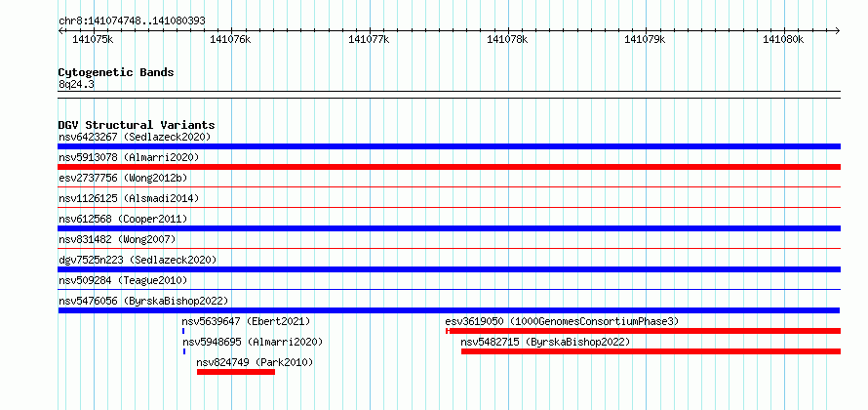
Task: Select the red bar under nsv5913078
Action: point(449,167)
